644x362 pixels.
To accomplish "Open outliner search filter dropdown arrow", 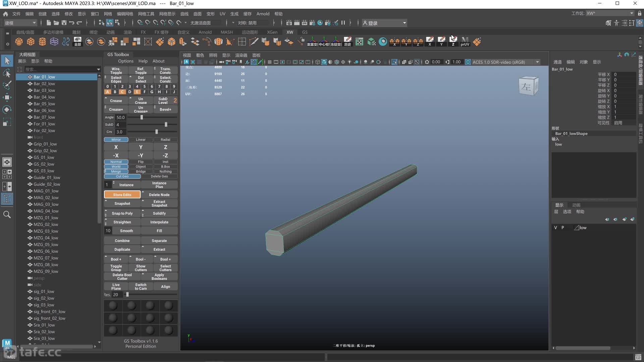I will pyautogui.click(x=98, y=69).
